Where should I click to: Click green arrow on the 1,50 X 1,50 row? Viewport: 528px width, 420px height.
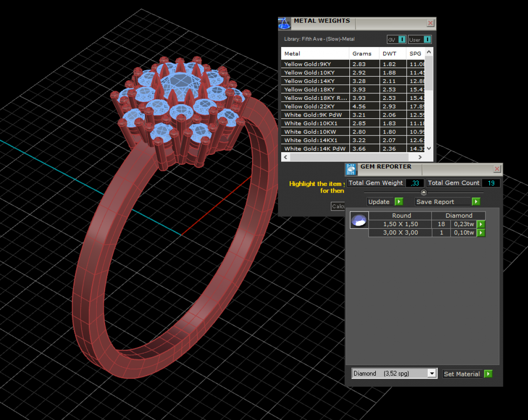[481, 224]
